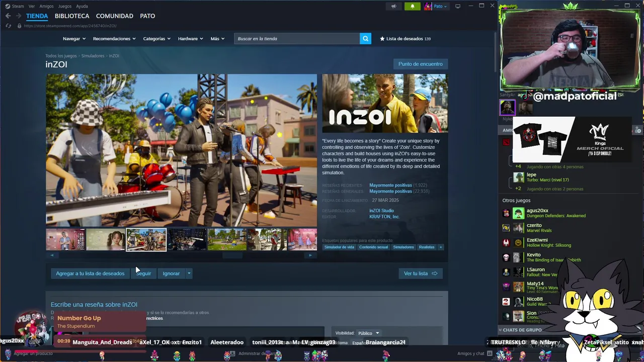Click the screenshot strip scrollbar handle
644x362 pixels.
click(x=232, y=255)
